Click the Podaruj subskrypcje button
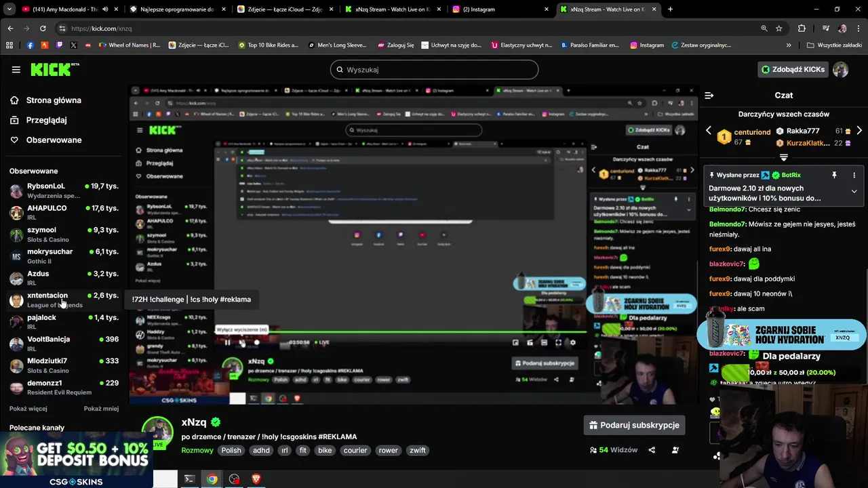This screenshot has height=488, width=868. pyautogui.click(x=634, y=425)
